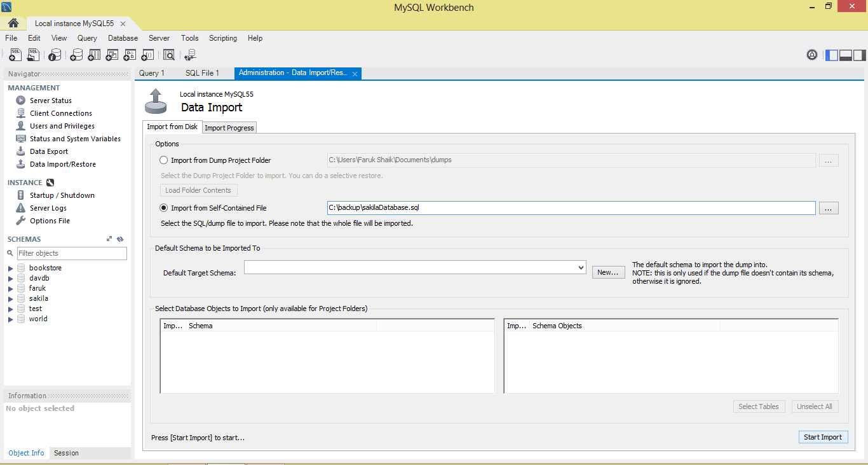Create a new stored function

coord(147,55)
